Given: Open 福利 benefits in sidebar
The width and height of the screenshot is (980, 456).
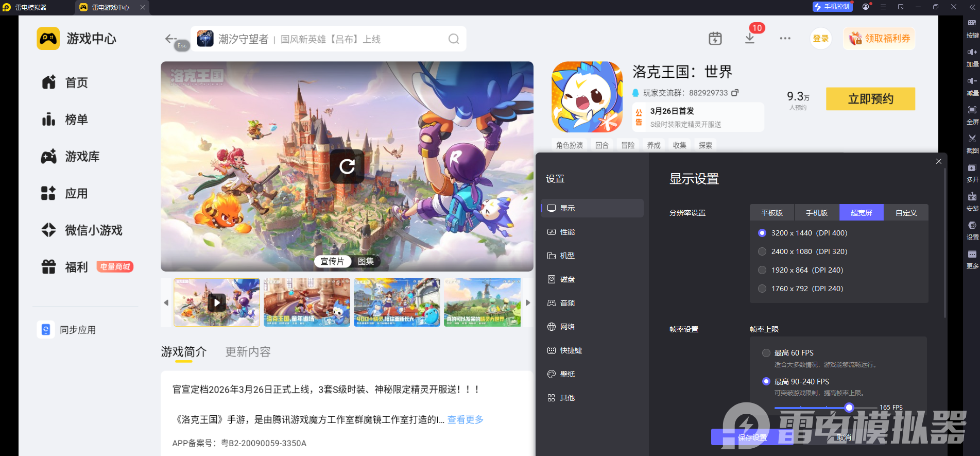Looking at the screenshot, I should (x=65, y=267).
